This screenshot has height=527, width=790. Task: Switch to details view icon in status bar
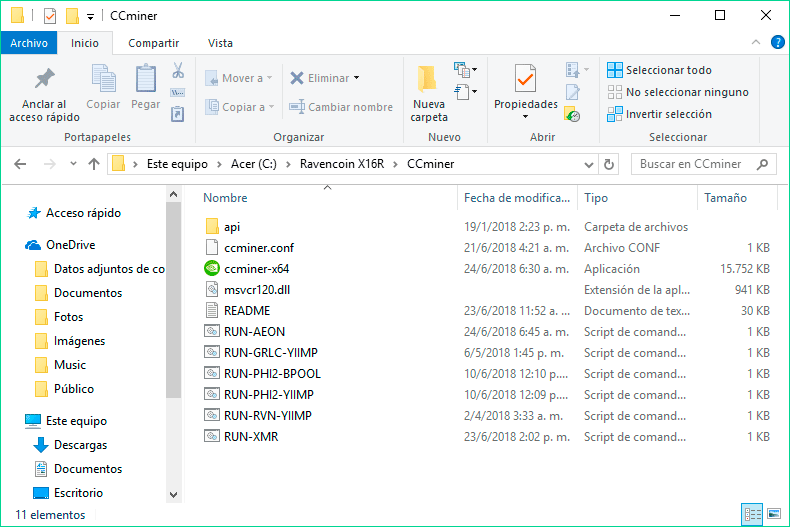pos(752,514)
